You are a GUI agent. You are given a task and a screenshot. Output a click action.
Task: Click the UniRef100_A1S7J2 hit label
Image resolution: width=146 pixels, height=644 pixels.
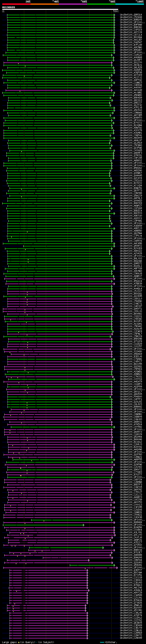pyautogui.click(x=131, y=77)
